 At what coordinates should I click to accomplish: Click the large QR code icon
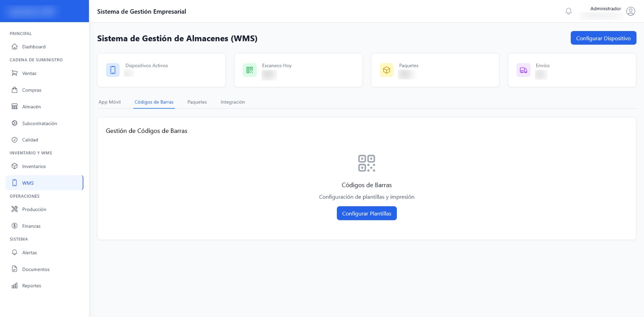[366, 163]
